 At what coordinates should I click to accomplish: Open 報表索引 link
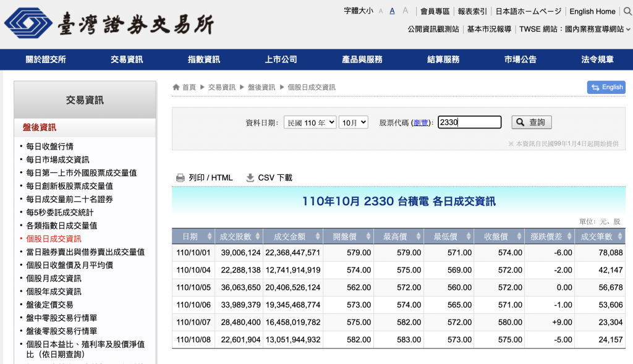(x=472, y=11)
